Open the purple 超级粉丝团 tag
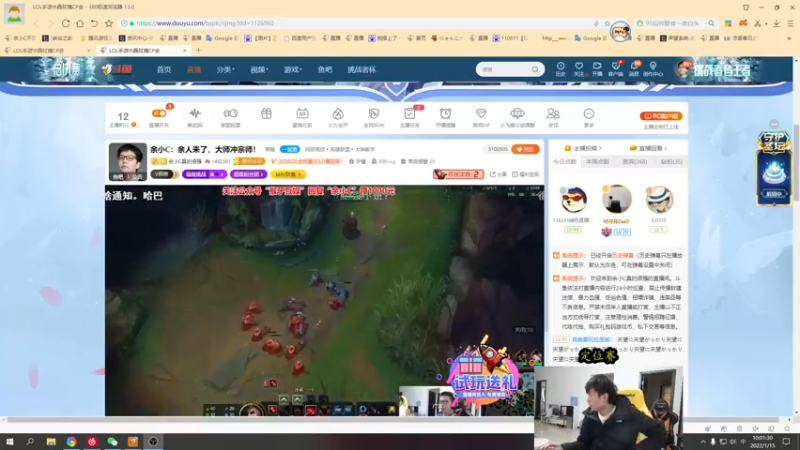Viewport: 800px width, 450px height. click(x=248, y=174)
